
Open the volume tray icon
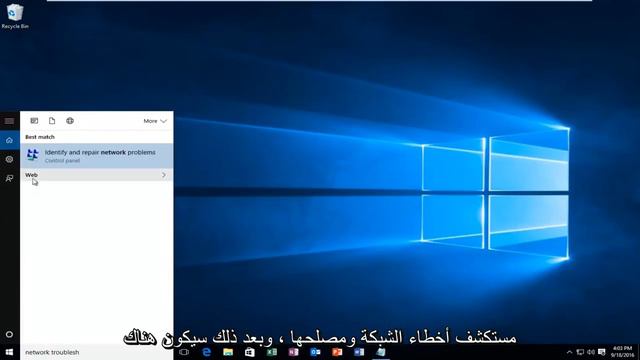pos(591,352)
